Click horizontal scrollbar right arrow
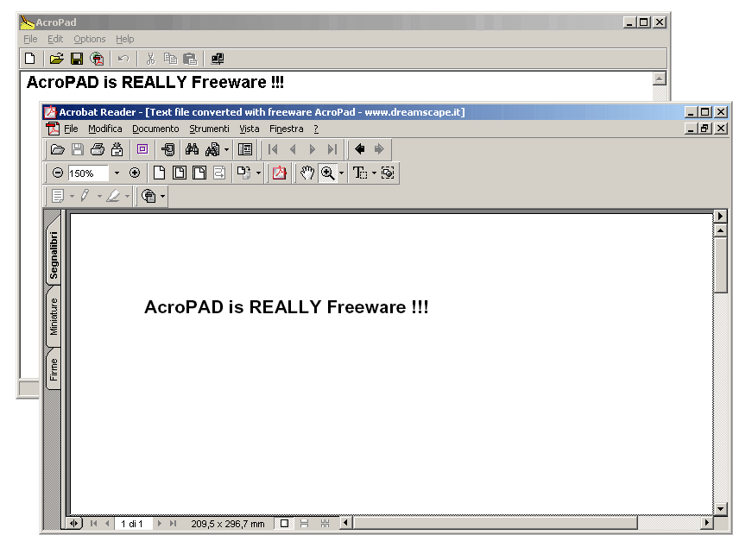 point(706,523)
